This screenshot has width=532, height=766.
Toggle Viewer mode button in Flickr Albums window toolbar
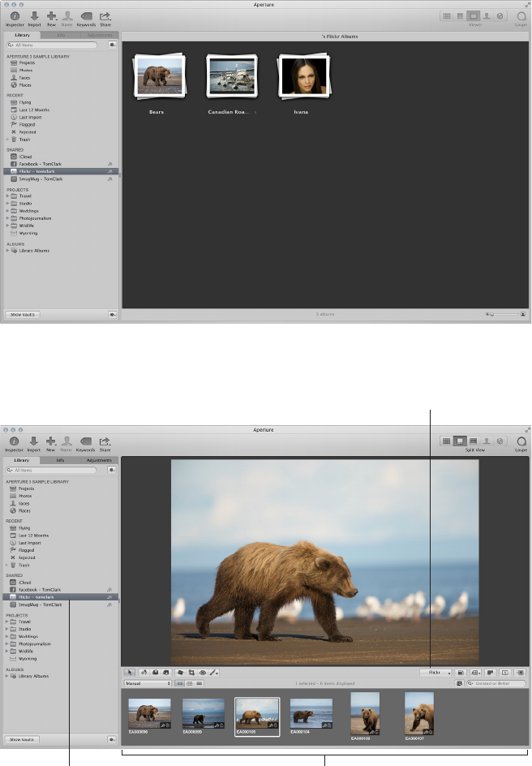474,16
